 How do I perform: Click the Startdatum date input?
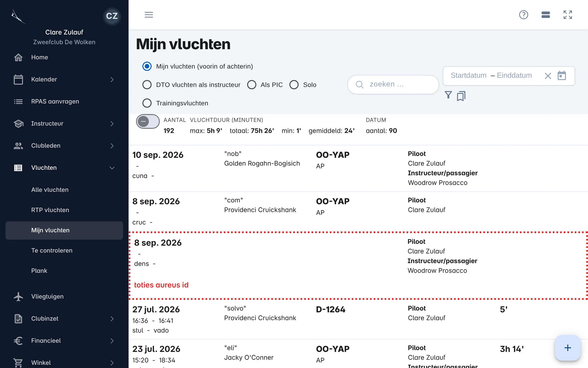click(x=469, y=75)
